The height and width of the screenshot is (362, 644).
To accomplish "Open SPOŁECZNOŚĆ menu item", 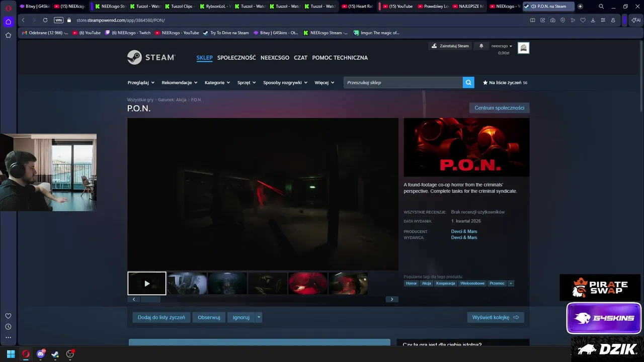I will [236, 58].
